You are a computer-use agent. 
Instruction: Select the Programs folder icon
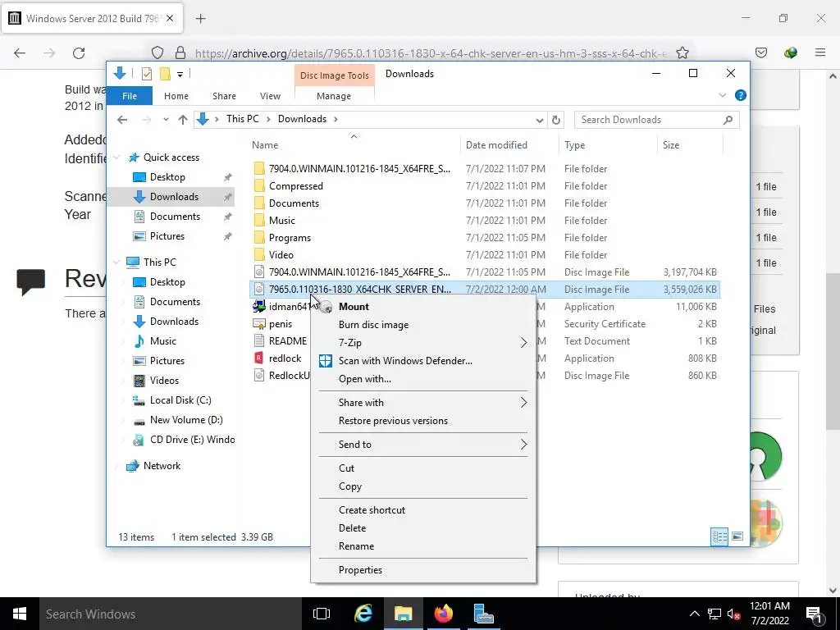pyautogui.click(x=259, y=238)
